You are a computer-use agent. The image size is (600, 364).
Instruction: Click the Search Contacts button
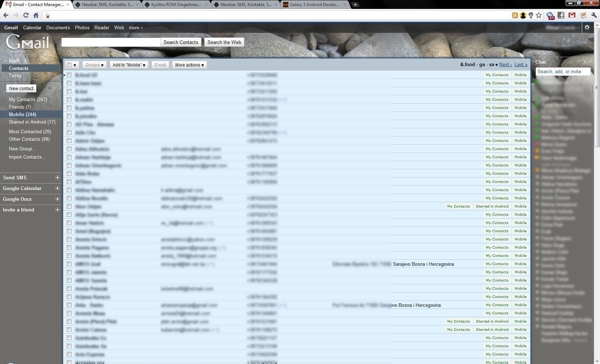pos(181,42)
